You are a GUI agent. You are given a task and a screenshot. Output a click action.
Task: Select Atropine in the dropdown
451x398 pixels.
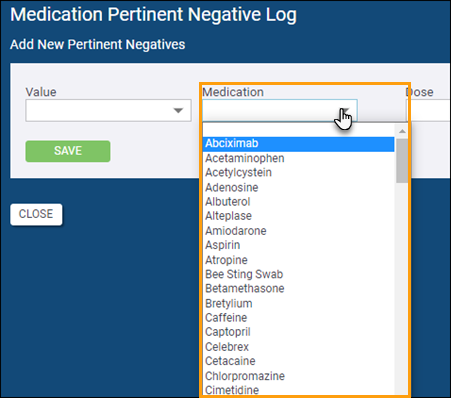tap(298, 260)
